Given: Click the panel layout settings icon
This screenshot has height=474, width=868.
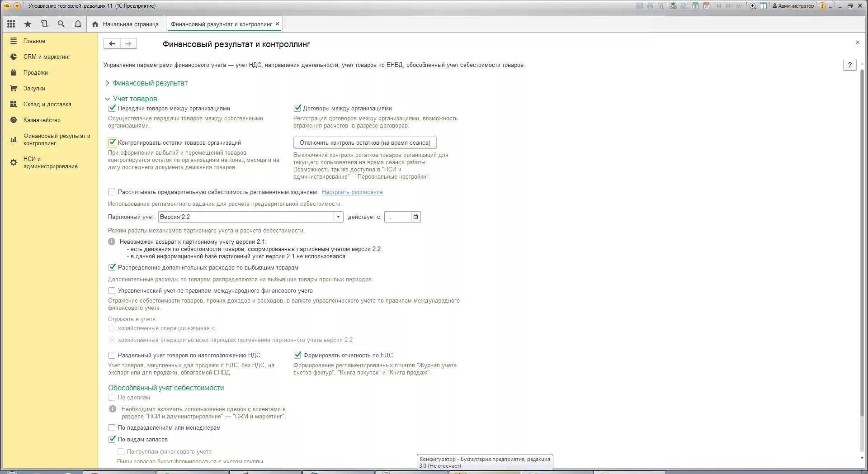Looking at the screenshot, I should [763, 6].
